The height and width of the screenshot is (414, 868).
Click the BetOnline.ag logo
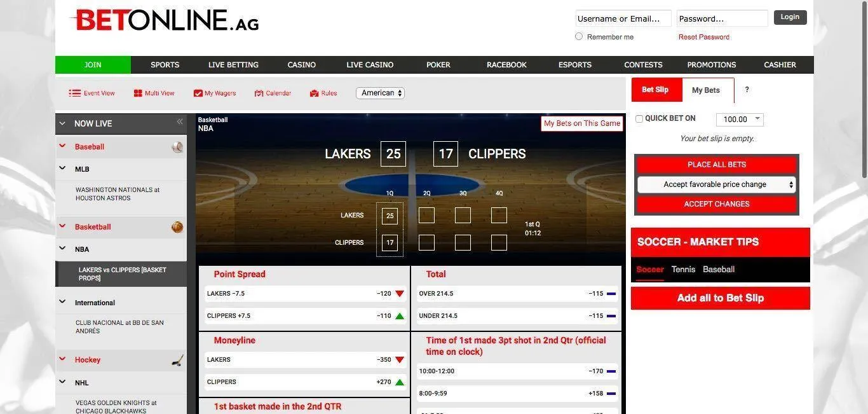pyautogui.click(x=165, y=20)
